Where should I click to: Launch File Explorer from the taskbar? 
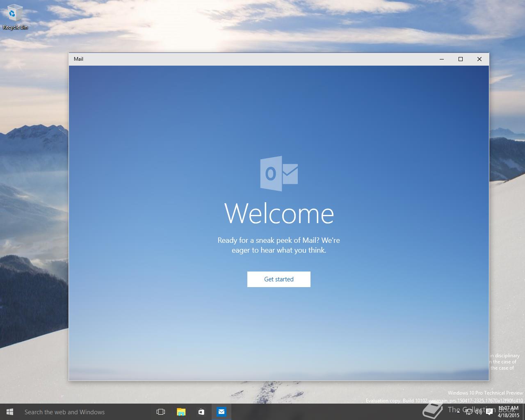coord(181,412)
